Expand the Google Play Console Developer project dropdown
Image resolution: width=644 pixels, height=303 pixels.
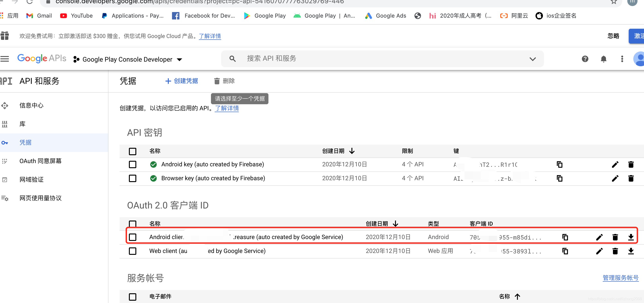pos(179,60)
